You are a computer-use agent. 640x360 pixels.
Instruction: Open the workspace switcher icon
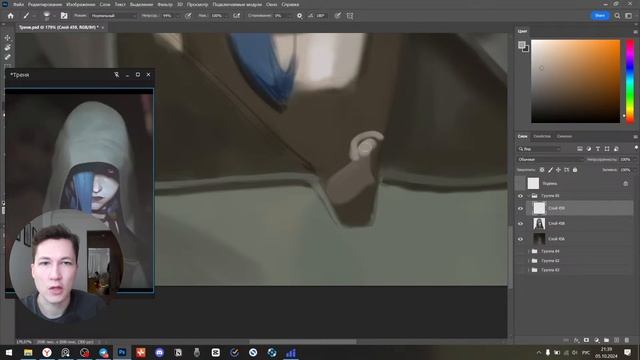click(x=629, y=16)
